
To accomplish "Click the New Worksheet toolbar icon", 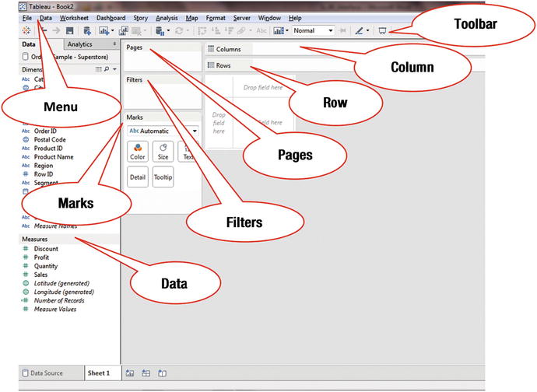I will [x=104, y=31].
